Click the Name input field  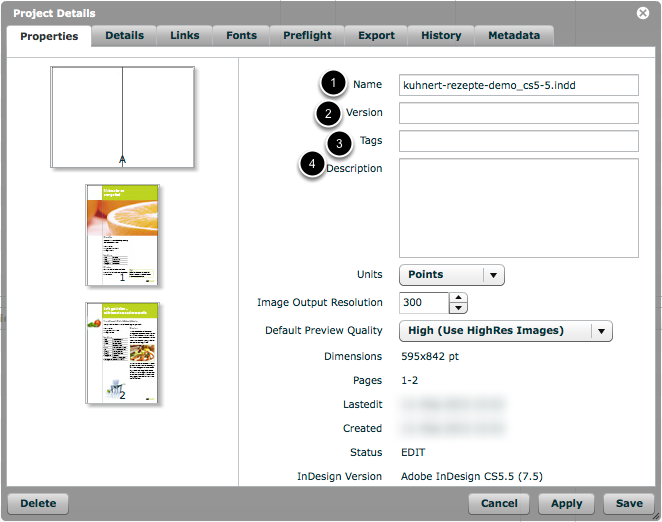click(x=518, y=85)
